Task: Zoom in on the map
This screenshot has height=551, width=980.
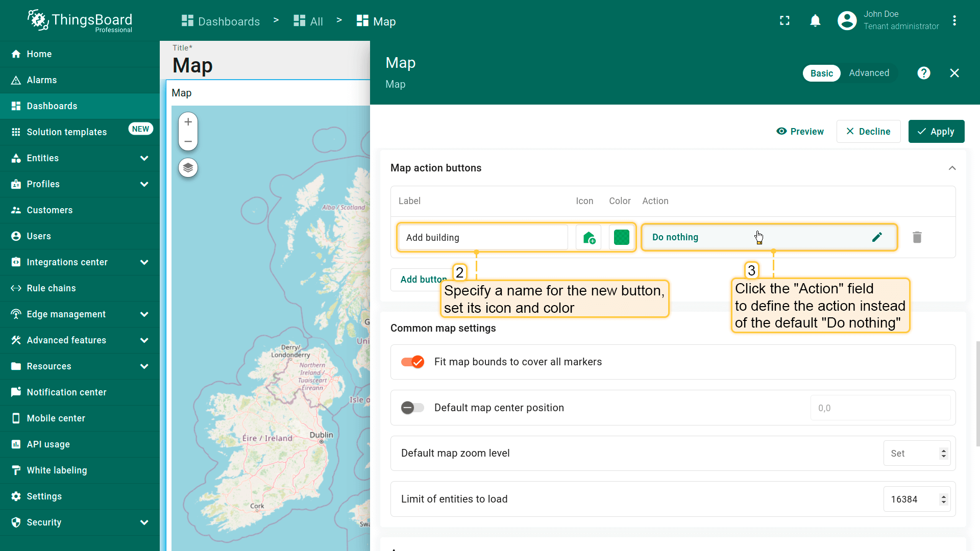Action: coord(188,122)
